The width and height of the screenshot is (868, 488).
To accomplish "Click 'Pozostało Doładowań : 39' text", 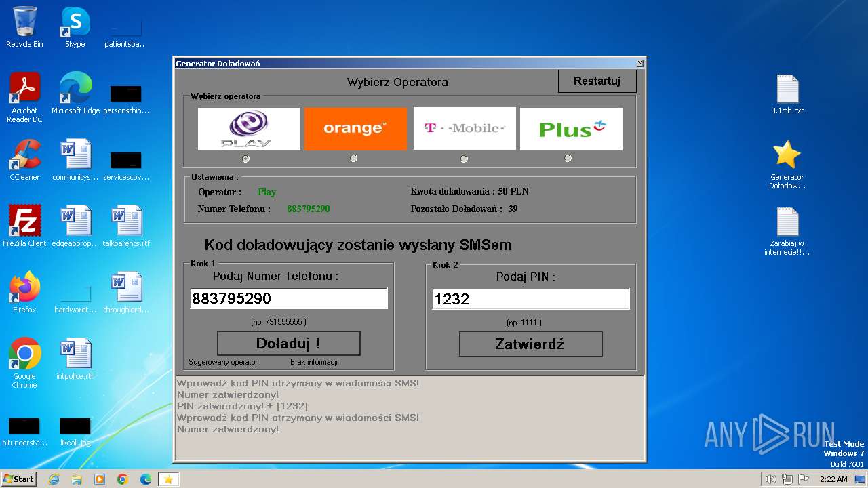I will pyautogui.click(x=464, y=209).
